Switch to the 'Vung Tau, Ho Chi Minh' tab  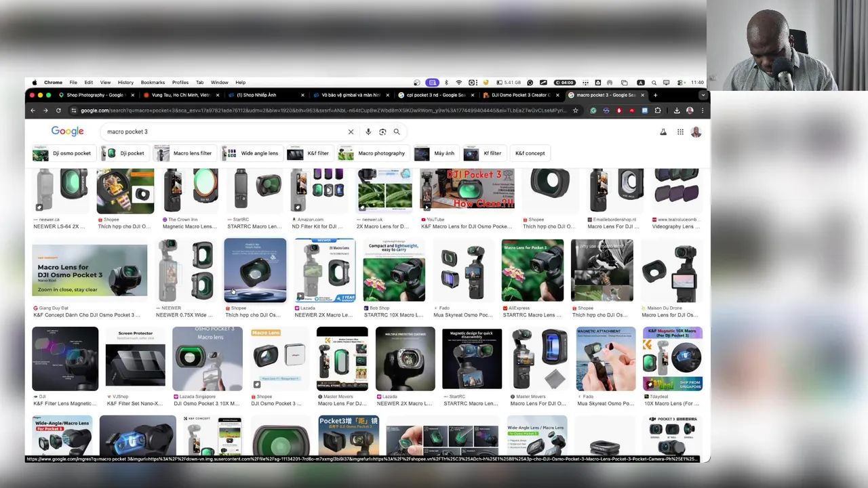(180, 95)
